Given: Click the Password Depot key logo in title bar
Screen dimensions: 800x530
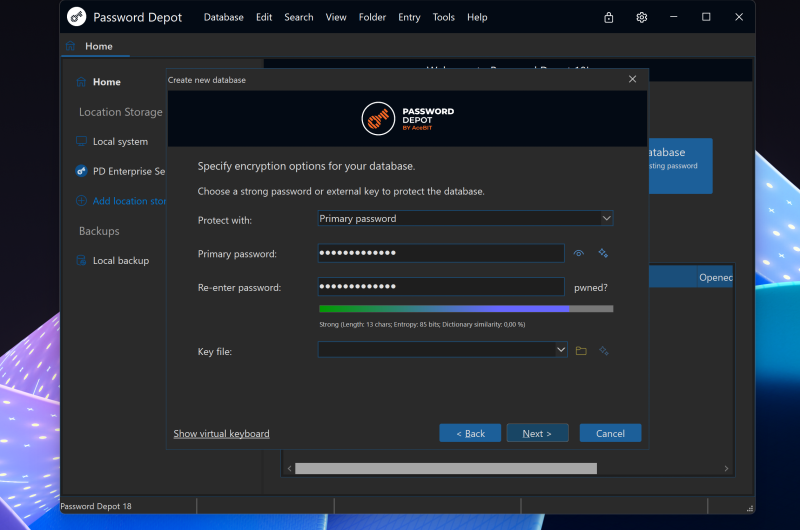Looking at the screenshot, I should [77, 17].
